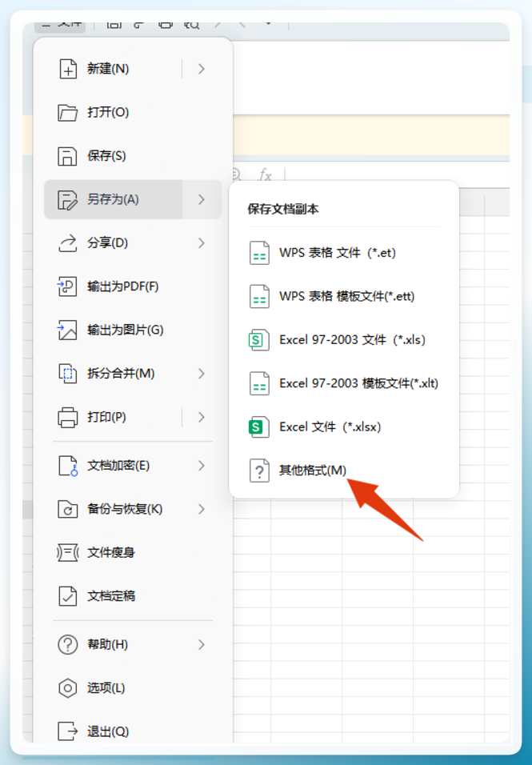The width and height of the screenshot is (532, 765).
Task: Open the 文档加密(E) encryption entry
Action: click(133, 466)
